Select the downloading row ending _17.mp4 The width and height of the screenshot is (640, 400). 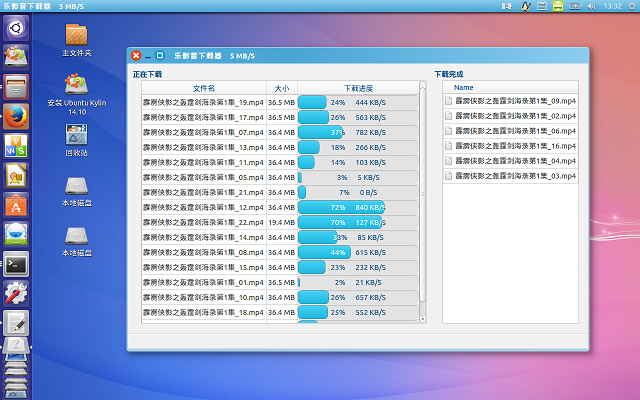280,118
